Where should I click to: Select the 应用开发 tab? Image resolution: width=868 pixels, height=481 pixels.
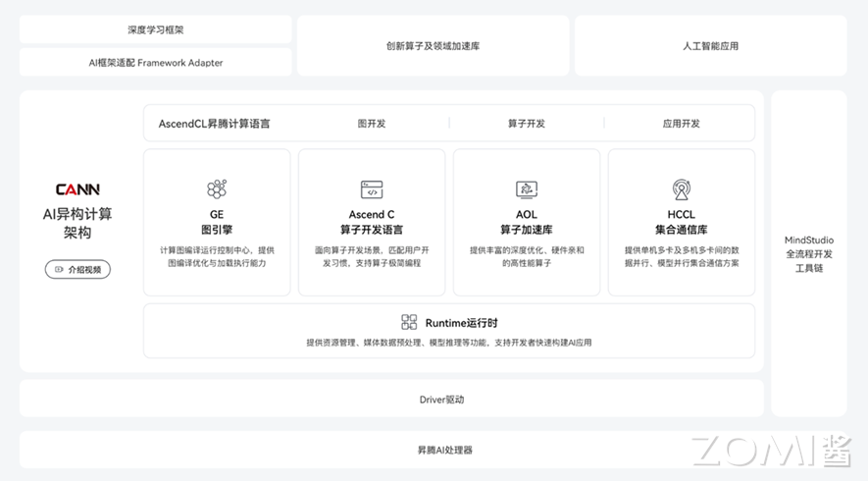tap(682, 123)
